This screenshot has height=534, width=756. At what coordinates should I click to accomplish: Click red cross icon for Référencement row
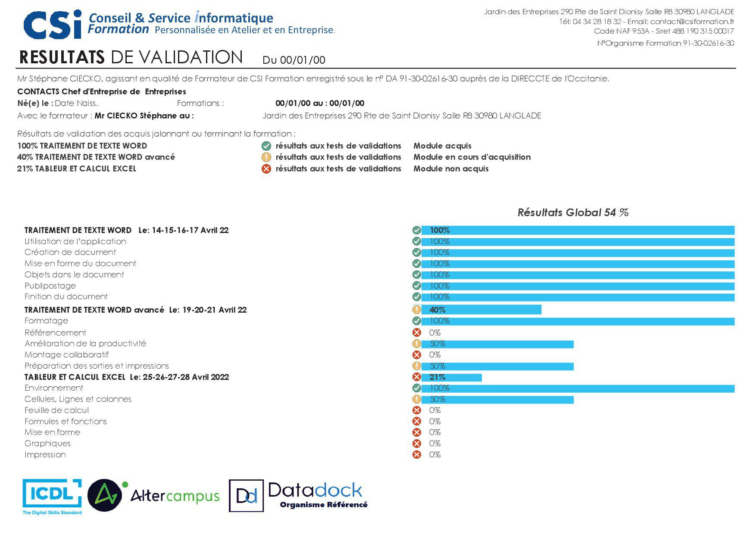coord(416,332)
